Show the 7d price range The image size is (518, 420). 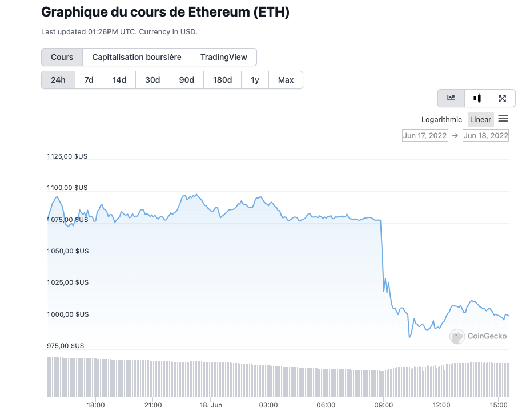click(89, 80)
